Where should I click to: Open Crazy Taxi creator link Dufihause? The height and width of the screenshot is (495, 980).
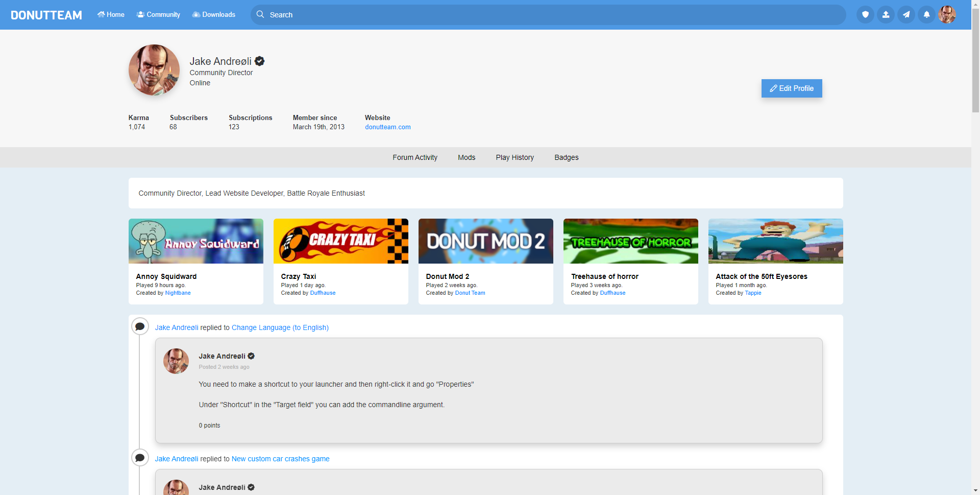(x=323, y=293)
